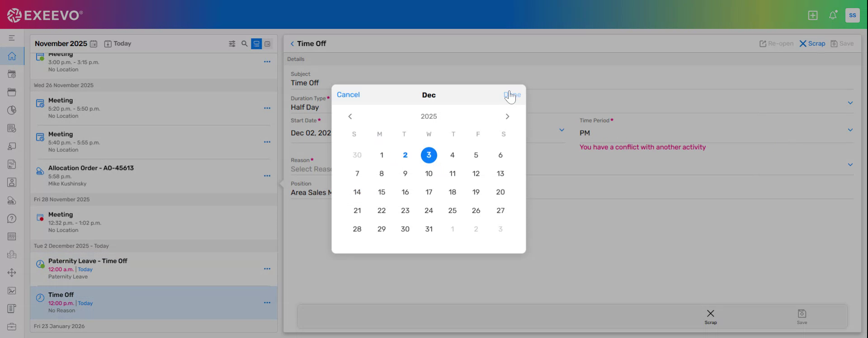Click the add new plus icon in header

pyautogui.click(x=813, y=15)
